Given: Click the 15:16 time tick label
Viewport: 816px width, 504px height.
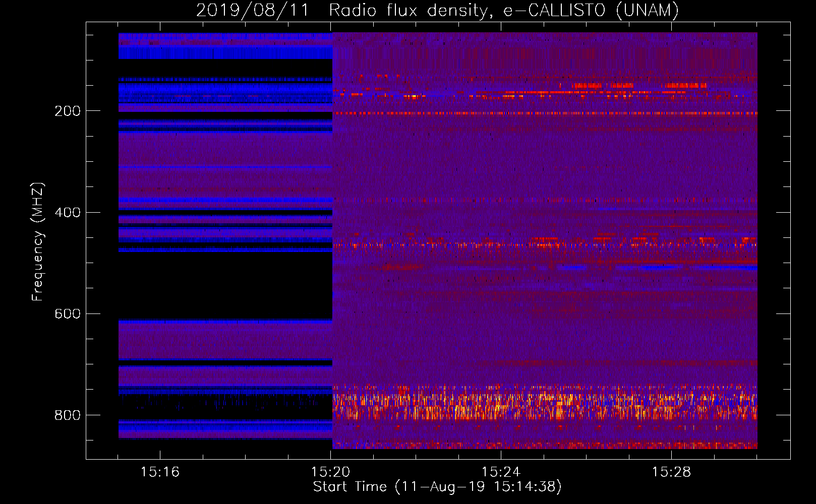Looking at the screenshot, I should pyautogui.click(x=160, y=472).
